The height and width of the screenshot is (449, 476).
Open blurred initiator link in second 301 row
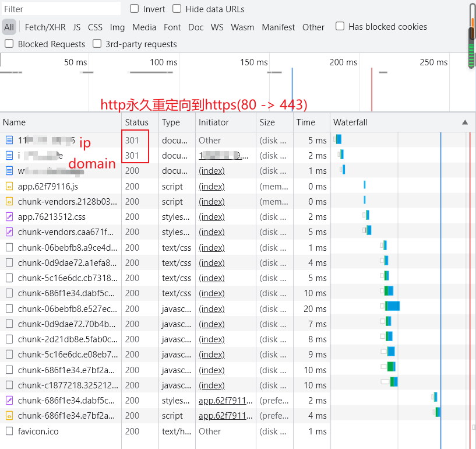223,156
